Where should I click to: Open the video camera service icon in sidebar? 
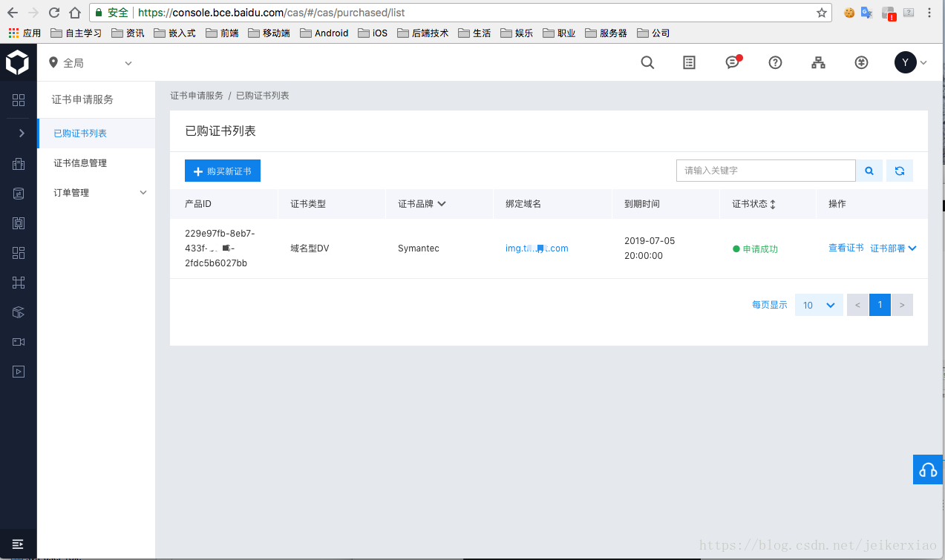(19, 342)
